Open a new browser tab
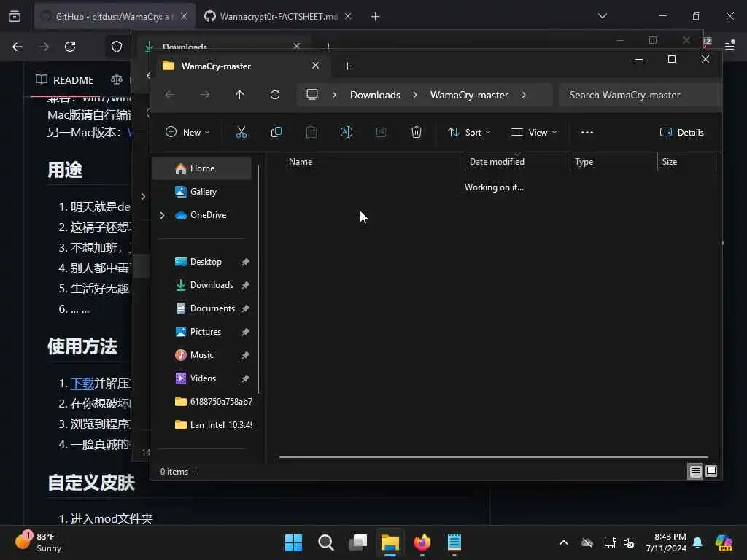The width and height of the screenshot is (747, 560). coord(376,17)
